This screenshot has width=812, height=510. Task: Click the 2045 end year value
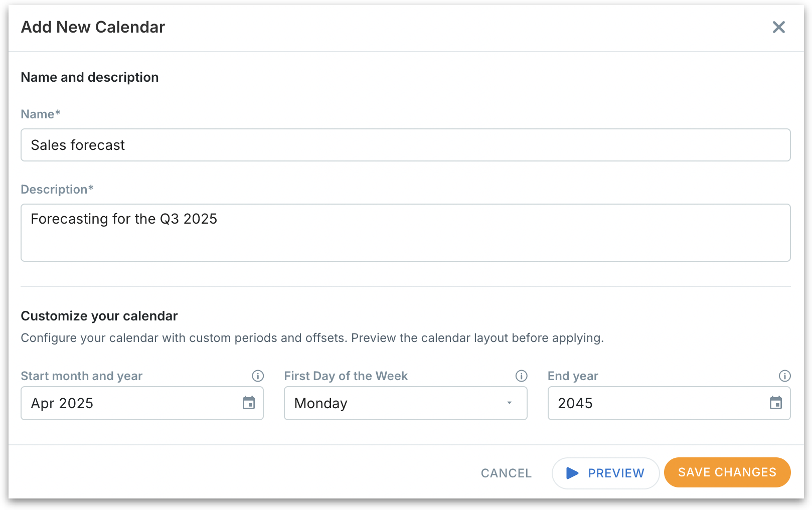[575, 403]
